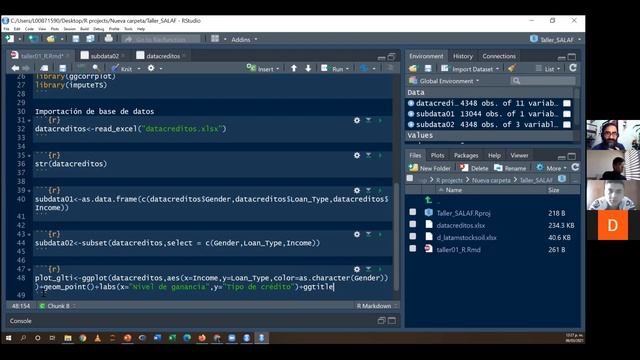Click Delete in the Files pane
Screen dimensions: 640x360
[x=474, y=168]
